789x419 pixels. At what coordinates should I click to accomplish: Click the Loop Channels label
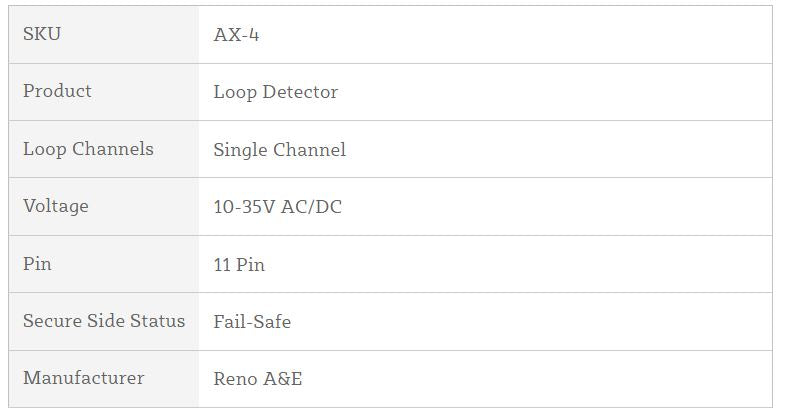88,149
